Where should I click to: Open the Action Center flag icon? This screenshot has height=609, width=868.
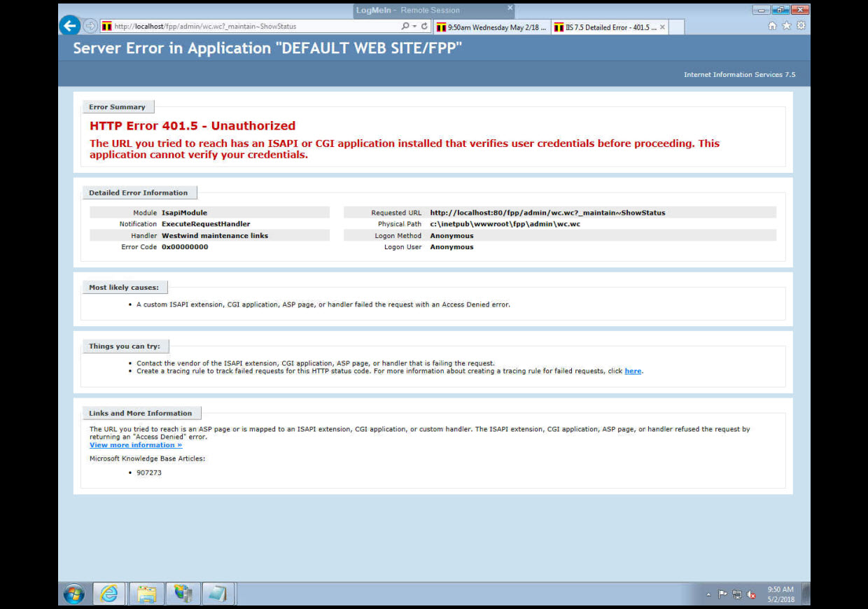(722, 595)
